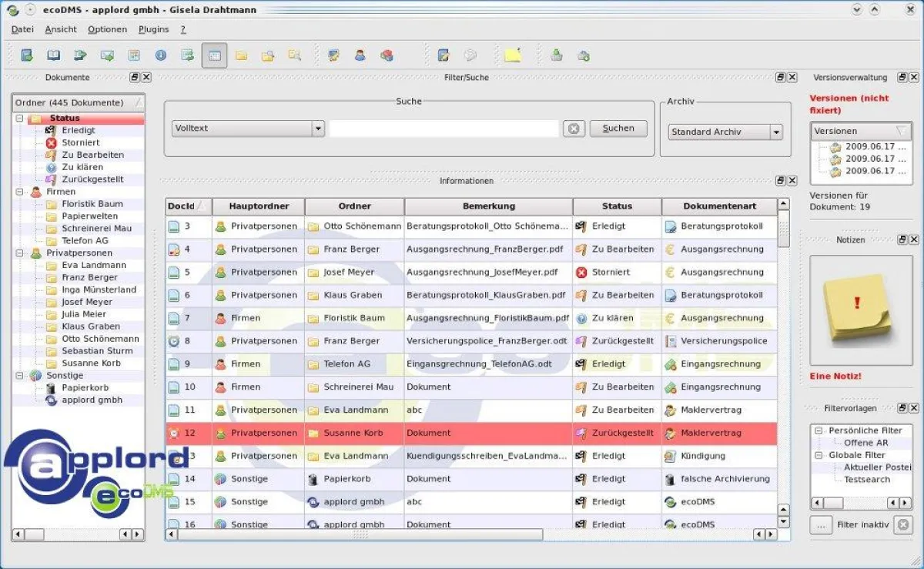
Task: Open the Plugins menu
Action: tap(152, 29)
